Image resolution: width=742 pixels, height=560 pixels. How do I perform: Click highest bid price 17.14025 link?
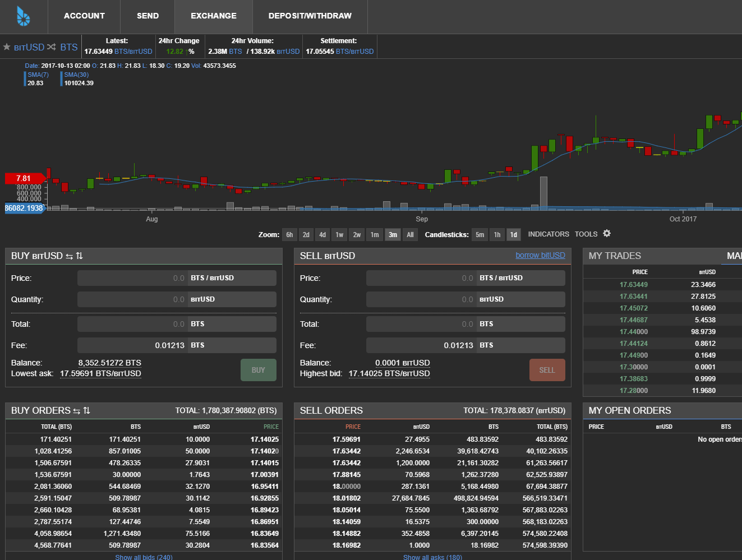coord(389,373)
